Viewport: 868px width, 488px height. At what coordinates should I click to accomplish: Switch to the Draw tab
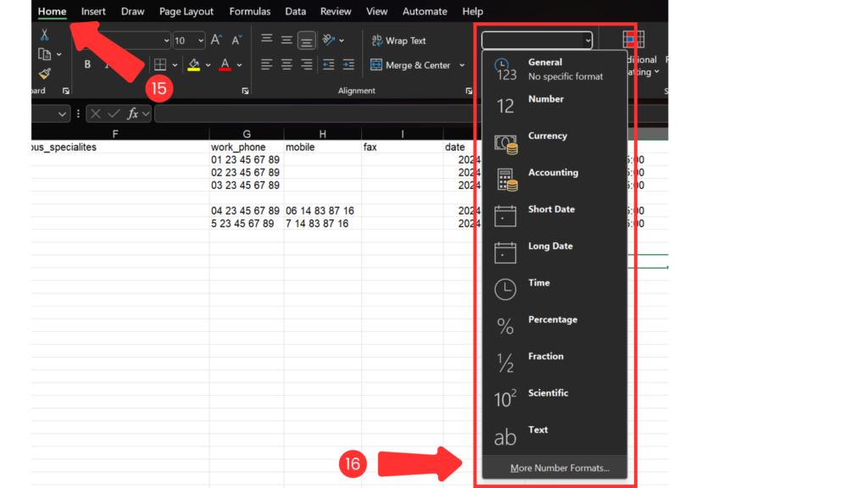pyautogui.click(x=132, y=11)
